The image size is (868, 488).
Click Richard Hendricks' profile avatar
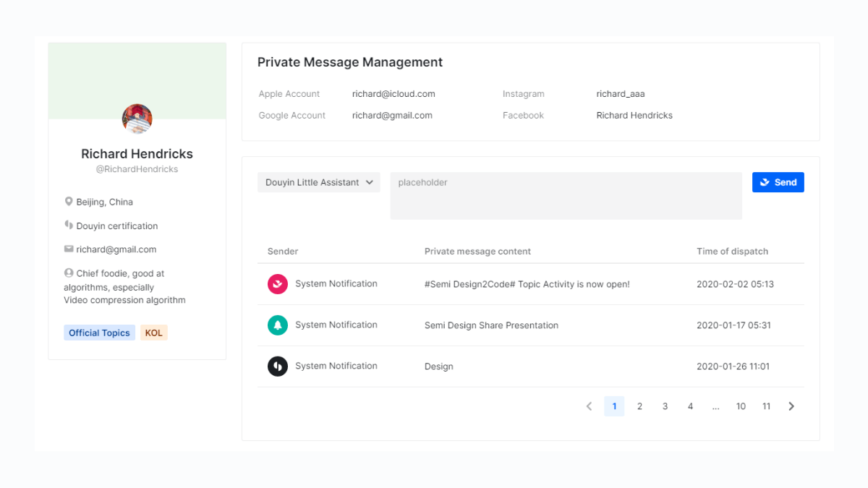pyautogui.click(x=137, y=119)
